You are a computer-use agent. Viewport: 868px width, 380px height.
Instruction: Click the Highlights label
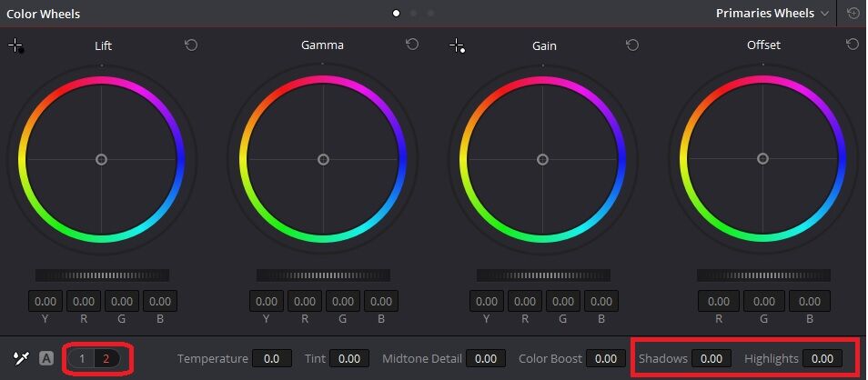[772, 359]
